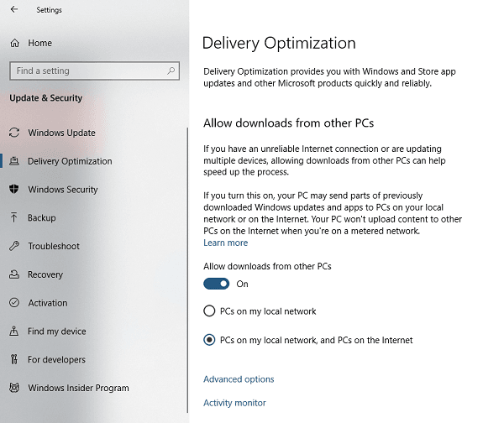This screenshot has height=423, width=504.
Task: Focus the Find a setting search box
Action: [94, 70]
